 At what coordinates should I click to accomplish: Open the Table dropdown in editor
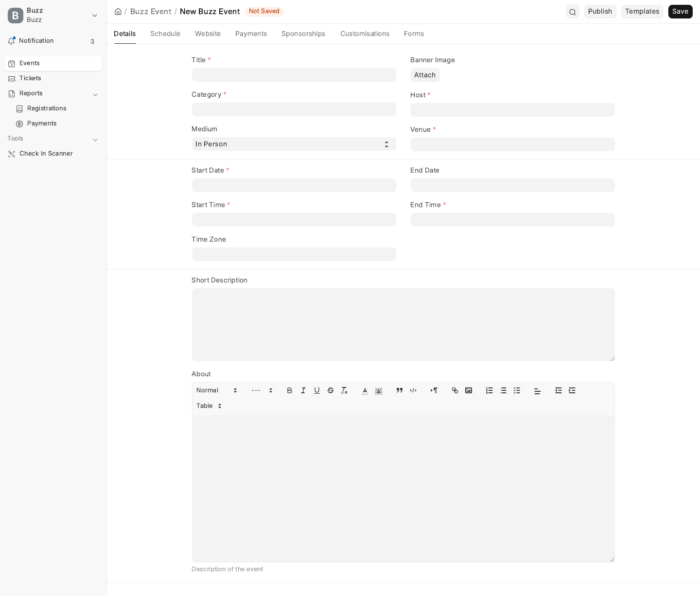click(x=210, y=406)
